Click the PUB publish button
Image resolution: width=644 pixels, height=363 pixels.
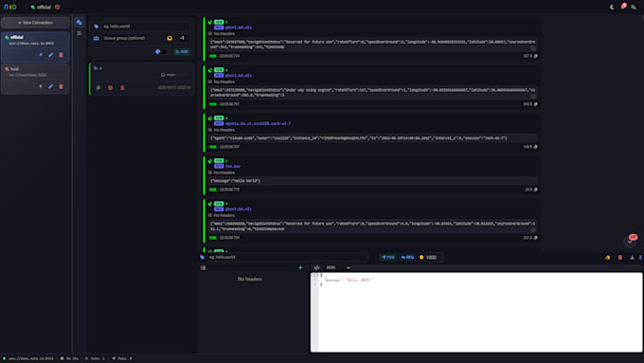pos(388,258)
